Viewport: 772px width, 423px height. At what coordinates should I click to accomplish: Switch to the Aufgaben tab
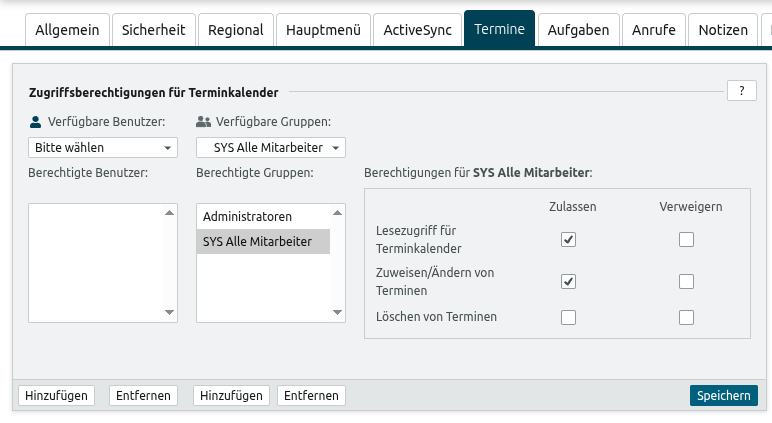pyautogui.click(x=578, y=30)
